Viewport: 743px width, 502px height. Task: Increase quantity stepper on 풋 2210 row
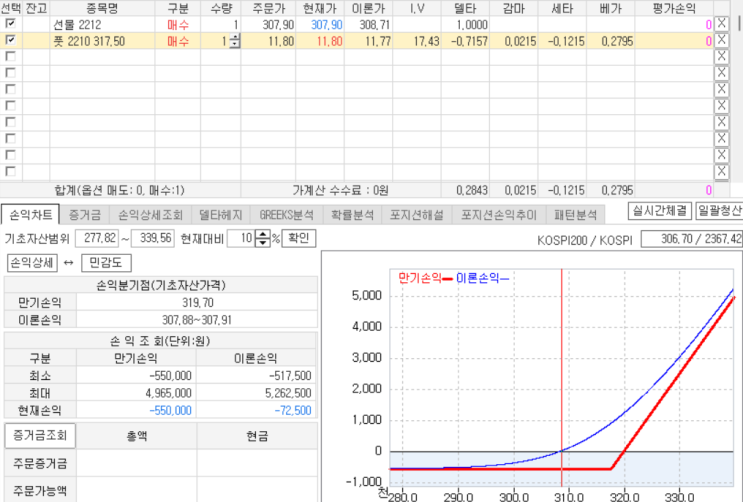click(x=235, y=37)
